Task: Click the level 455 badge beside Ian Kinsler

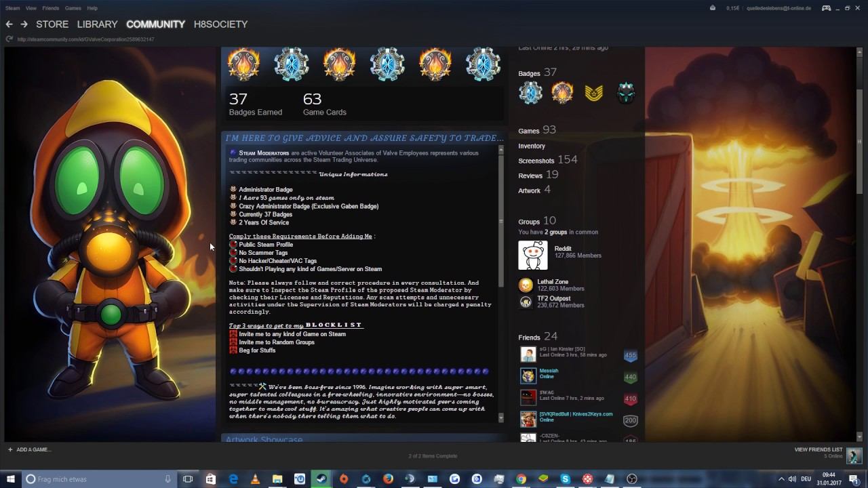Action: tap(630, 355)
